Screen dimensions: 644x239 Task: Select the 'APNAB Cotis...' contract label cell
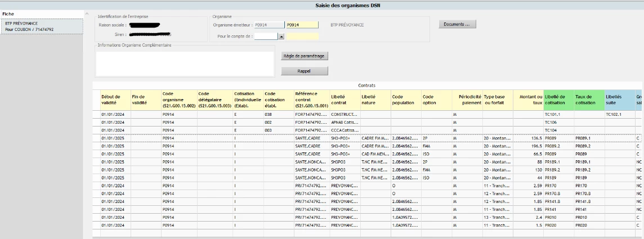345,122
